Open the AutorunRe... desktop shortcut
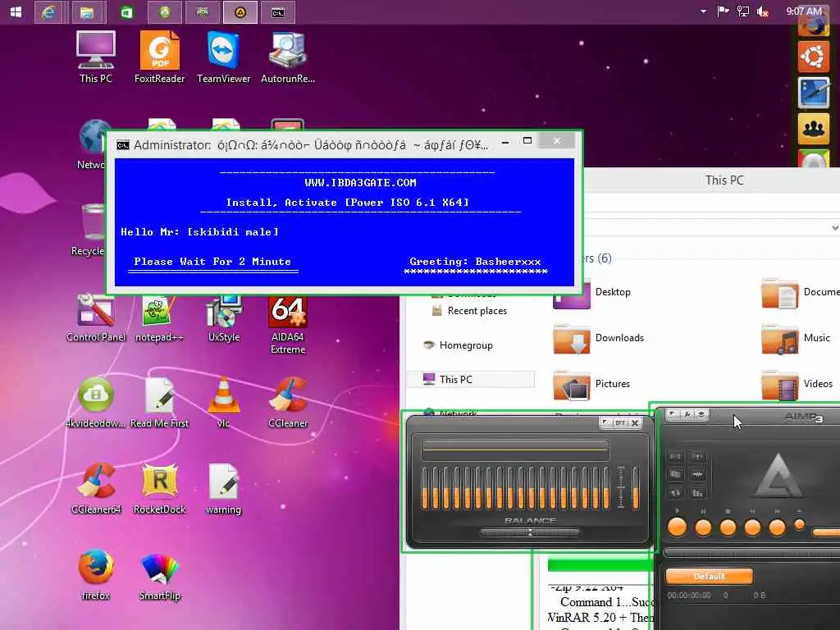 click(288, 58)
